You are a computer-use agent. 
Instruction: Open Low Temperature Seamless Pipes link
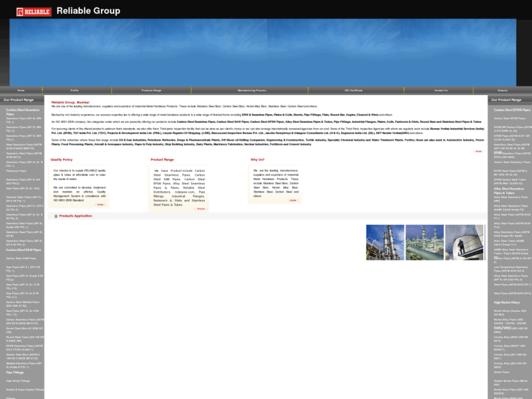[511, 269]
